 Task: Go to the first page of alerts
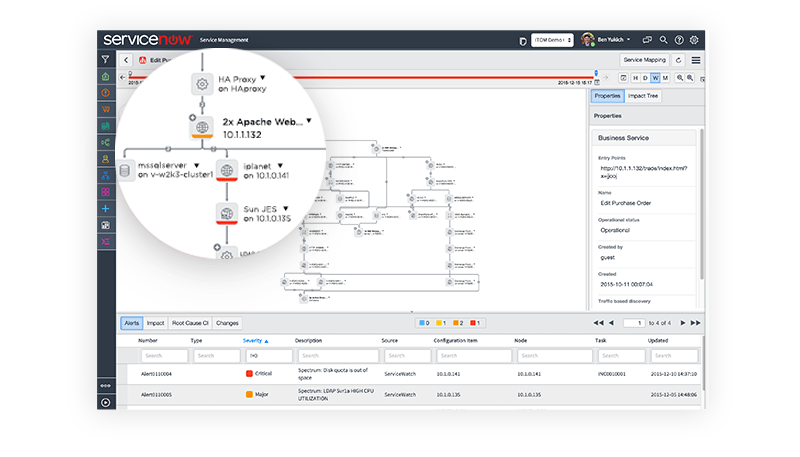(x=598, y=323)
